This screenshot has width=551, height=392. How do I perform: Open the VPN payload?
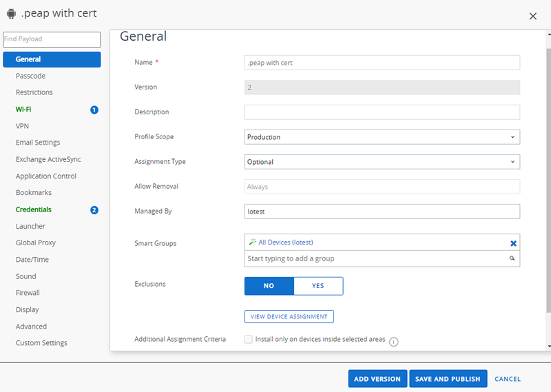22,126
